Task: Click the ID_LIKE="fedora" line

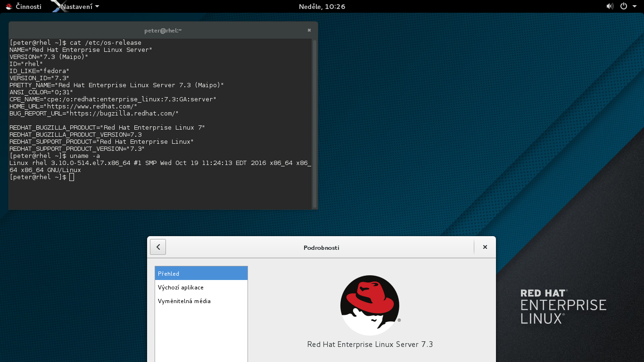Action: 40,71
